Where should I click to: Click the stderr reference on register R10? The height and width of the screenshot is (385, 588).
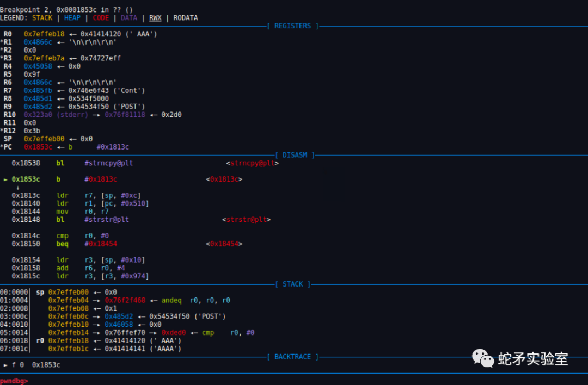pyautogui.click(x=70, y=114)
